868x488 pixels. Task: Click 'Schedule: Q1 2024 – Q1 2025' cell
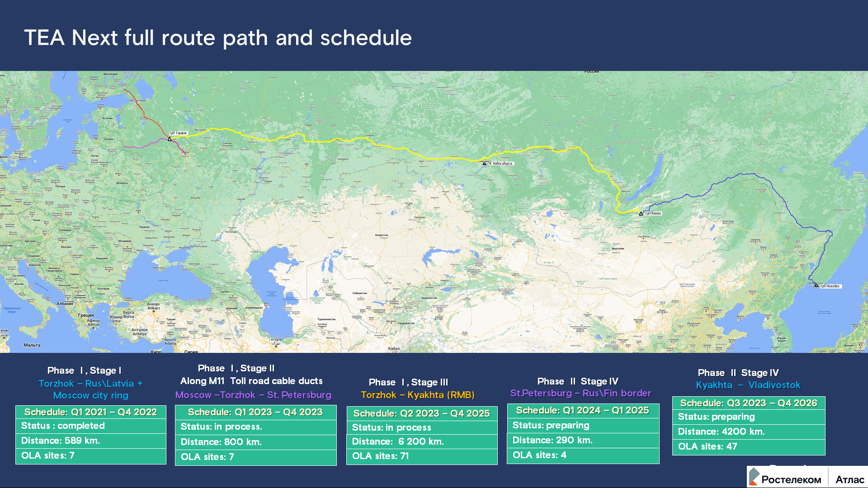[583, 411]
